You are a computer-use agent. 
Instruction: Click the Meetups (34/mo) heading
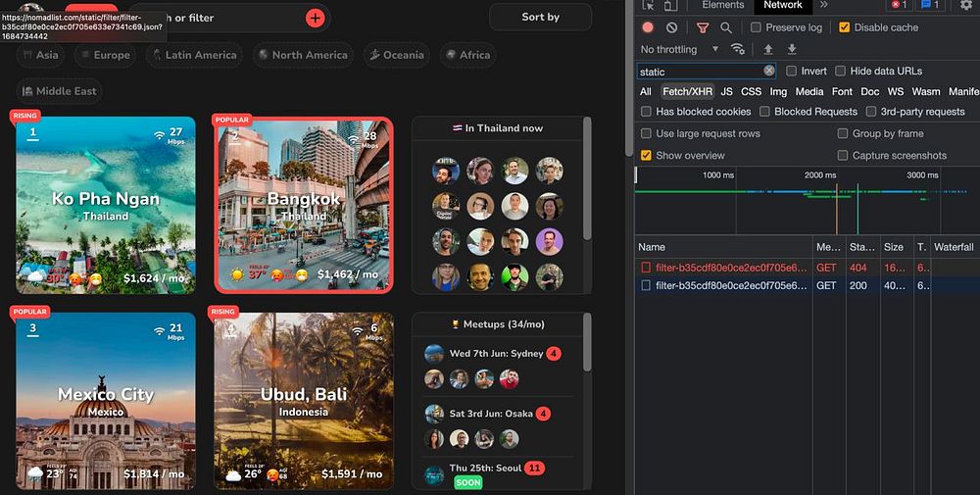tap(498, 324)
